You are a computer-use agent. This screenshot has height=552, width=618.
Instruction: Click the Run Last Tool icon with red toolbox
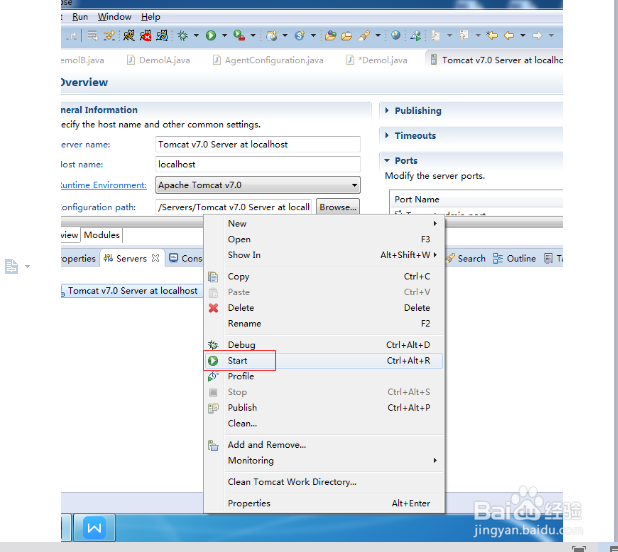tap(239, 36)
